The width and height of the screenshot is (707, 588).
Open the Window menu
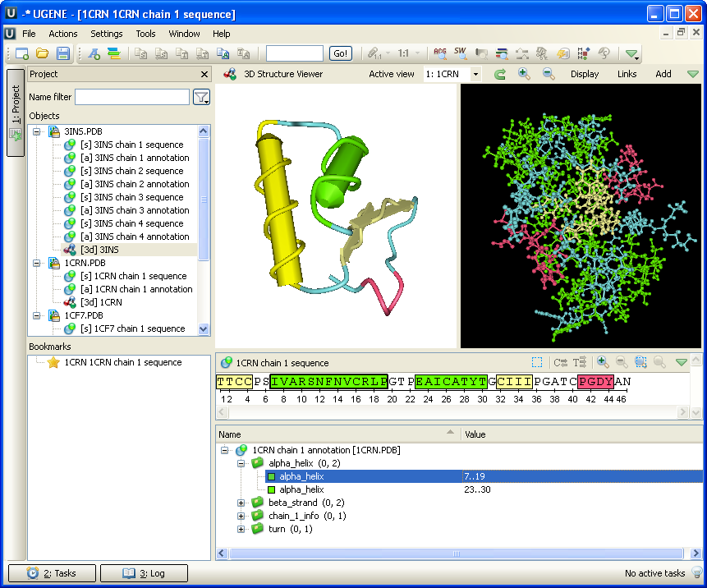click(x=184, y=34)
